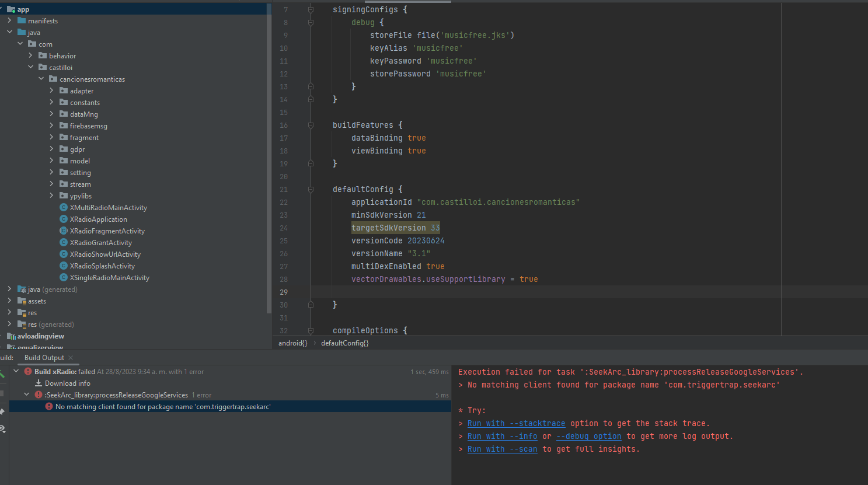868x485 pixels.
Task: Click the project tree vertical scrollbar
Action: (x=269, y=158)
